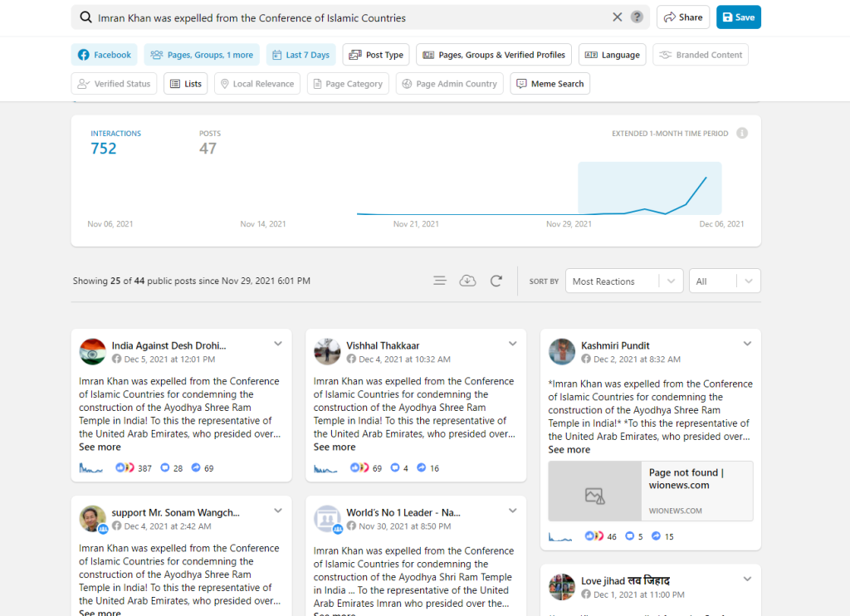
Task: Click the info icon beside Extended 1-Month Time Period
Action: (x=742, y=133)
